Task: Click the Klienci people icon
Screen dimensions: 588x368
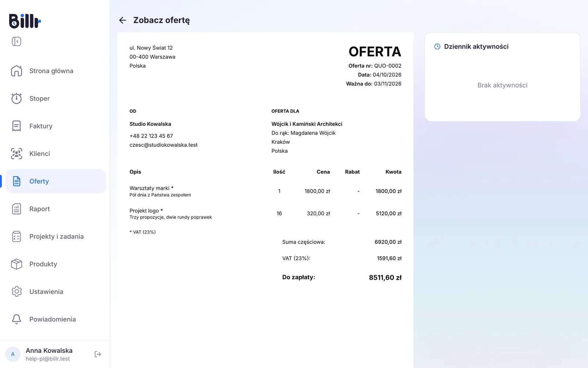Action: 17,153
